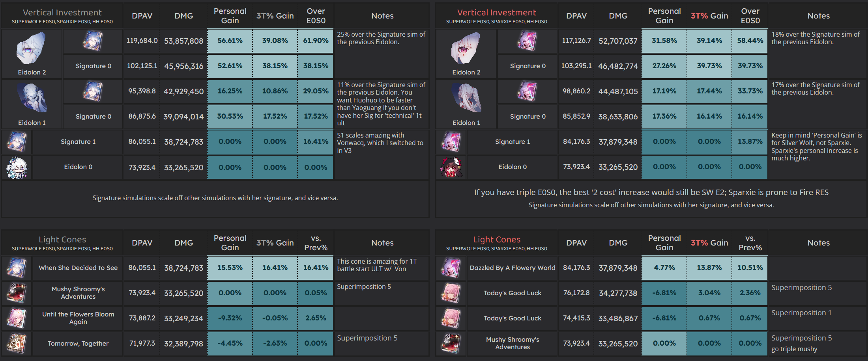This screenshot has width=868, height=361.
Task: Select the left Signature 1 row label
Action: click(78, 142)
